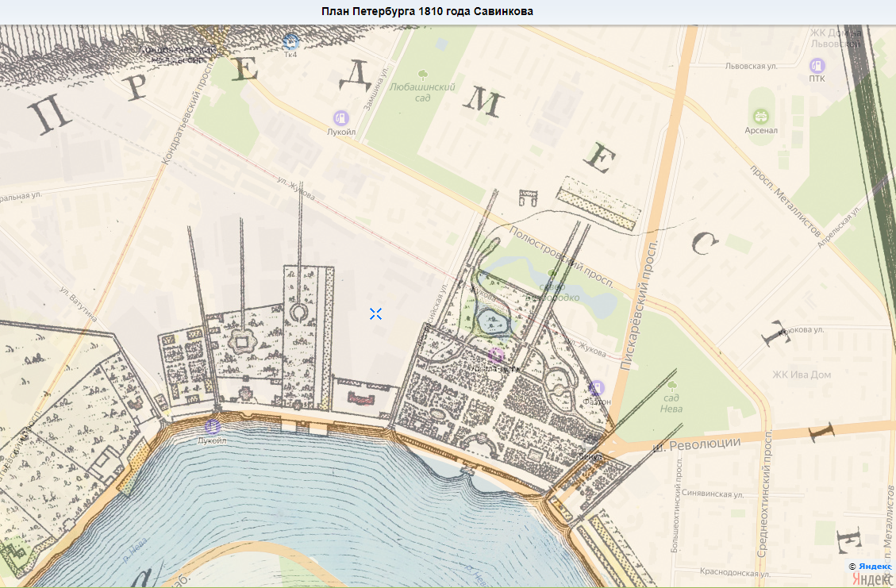The width and height of the screenshot is (896, 588).
Task: Click the Фаэтон gas station icon
Action: point(597,388)
